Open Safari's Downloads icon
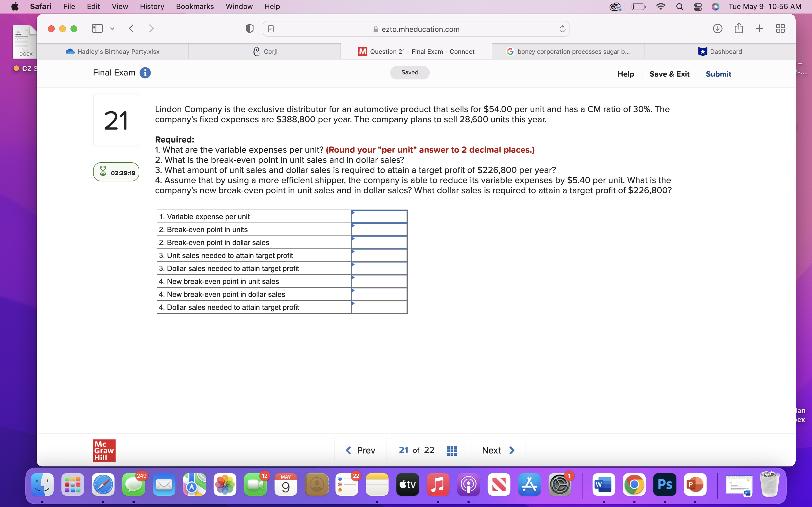The width and height of the screenshot is (812, 507). (718, 28)
